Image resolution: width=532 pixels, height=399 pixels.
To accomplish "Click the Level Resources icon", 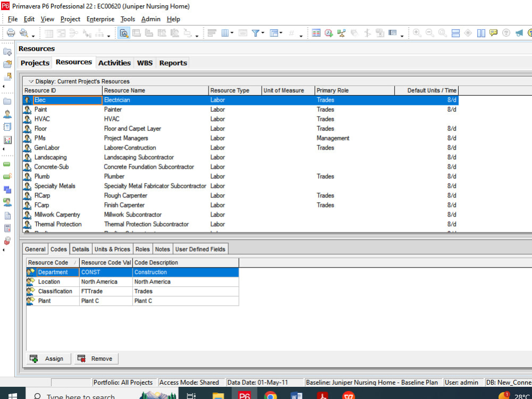I will point(342,33).
